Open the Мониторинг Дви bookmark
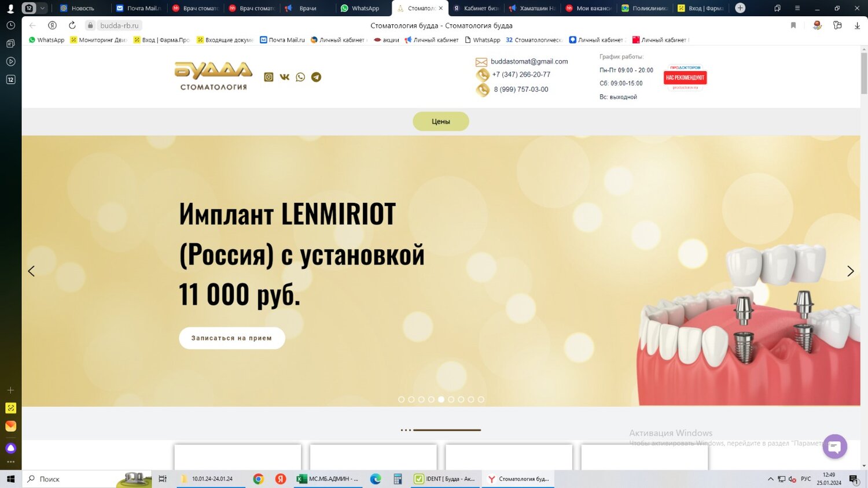Screen dimensions: 868x488 98,40
